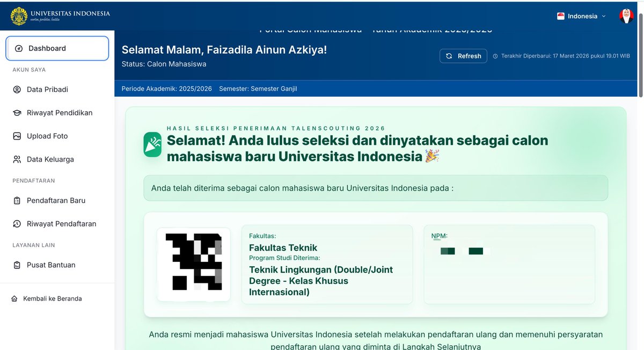Click 'Periode Akademik: 2025/2026' text

tap(167, 89)
